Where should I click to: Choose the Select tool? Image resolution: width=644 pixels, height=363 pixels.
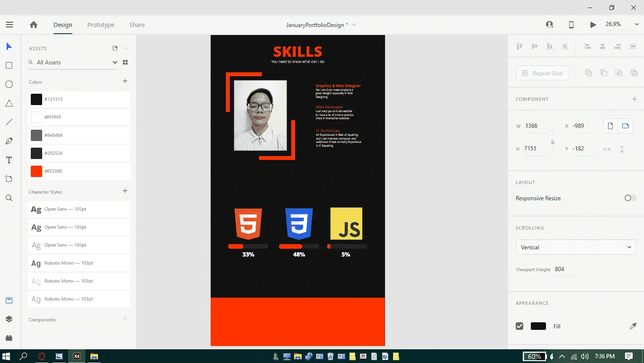pos(9,46)
